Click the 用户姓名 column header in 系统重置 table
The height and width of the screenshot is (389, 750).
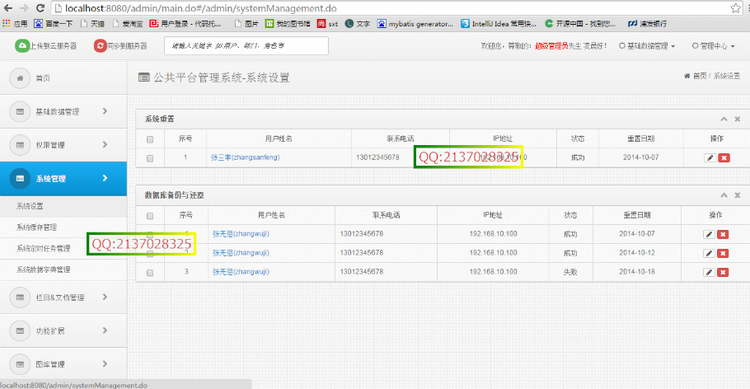click(x=278, y=139)
